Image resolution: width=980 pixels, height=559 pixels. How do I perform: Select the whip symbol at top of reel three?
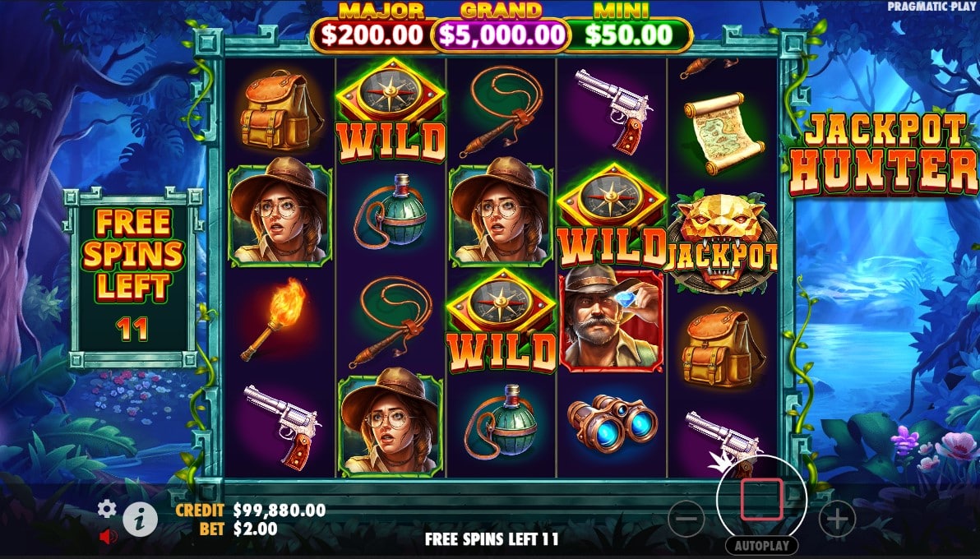[502, 110]
